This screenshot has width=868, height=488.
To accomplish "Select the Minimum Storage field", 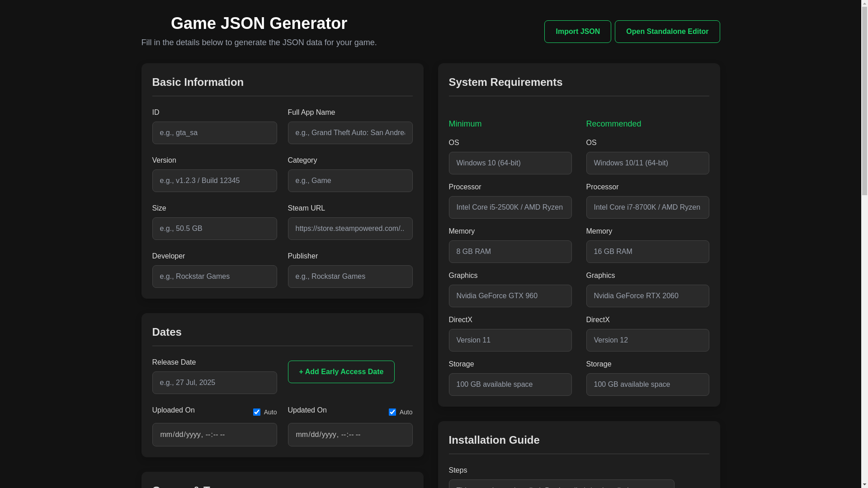I will click(510, 385).
